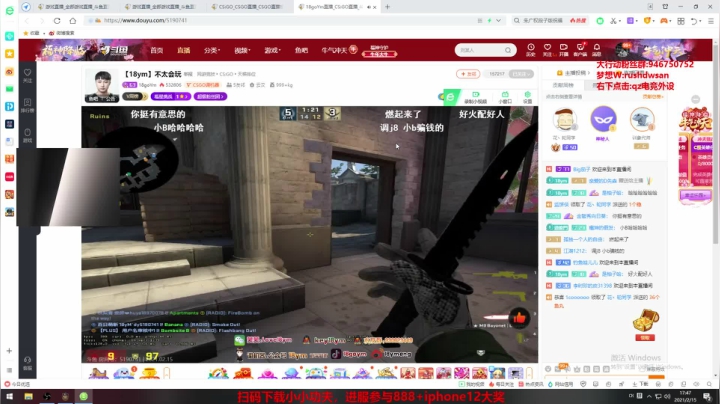Click the orange send button in chat

point(656,377)
